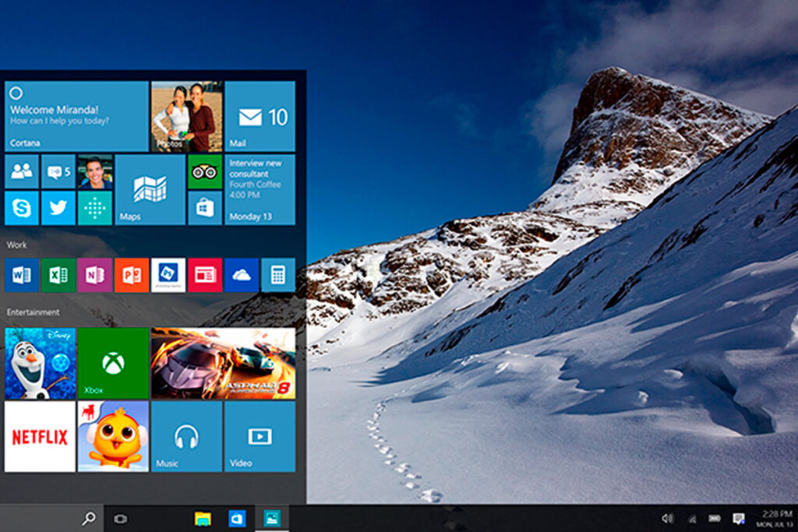
Task: Open the People tile
Action: pos(22,172)
